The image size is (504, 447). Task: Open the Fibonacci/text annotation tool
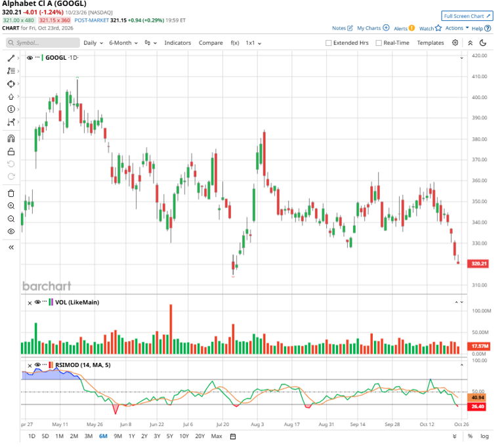tap(11, 71)
